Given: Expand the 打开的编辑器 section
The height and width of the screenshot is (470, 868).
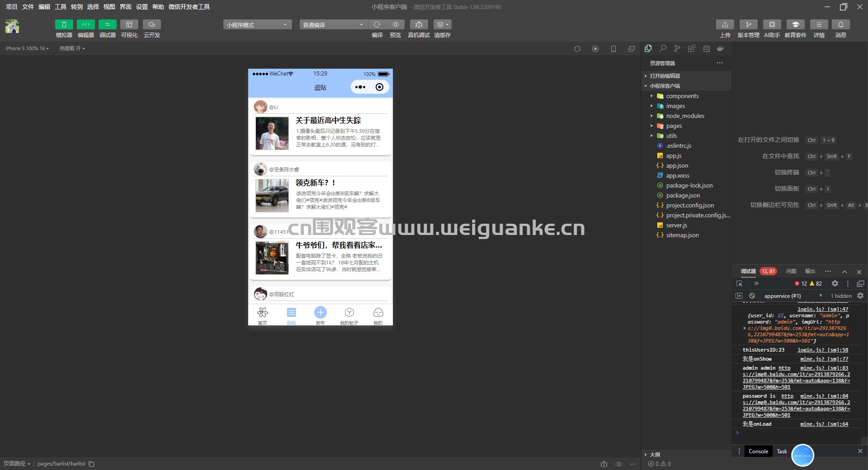Looking at the screenshot, I should (686, 76).
